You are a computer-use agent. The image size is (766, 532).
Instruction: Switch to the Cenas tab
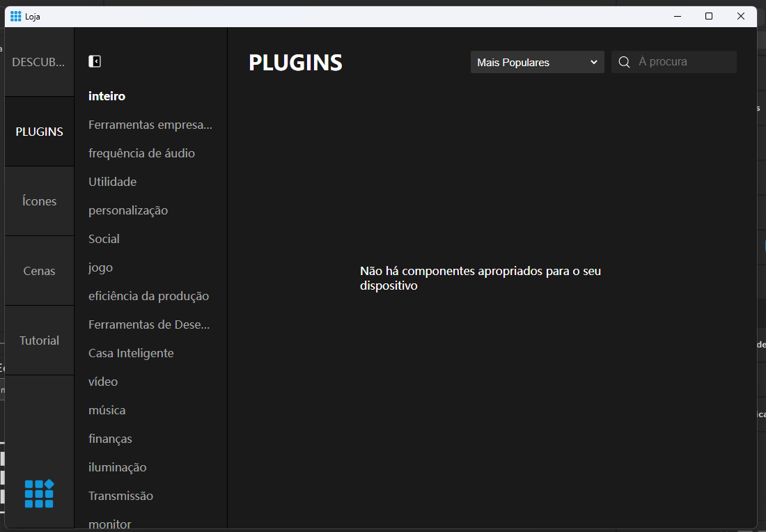38,270
